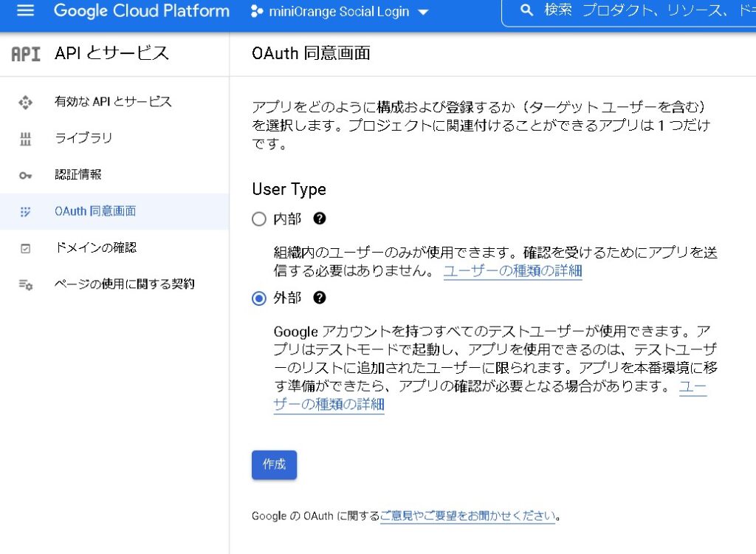Open the hamburger navigation menu
The image size is (756, 554).
(x=26, y=11)
